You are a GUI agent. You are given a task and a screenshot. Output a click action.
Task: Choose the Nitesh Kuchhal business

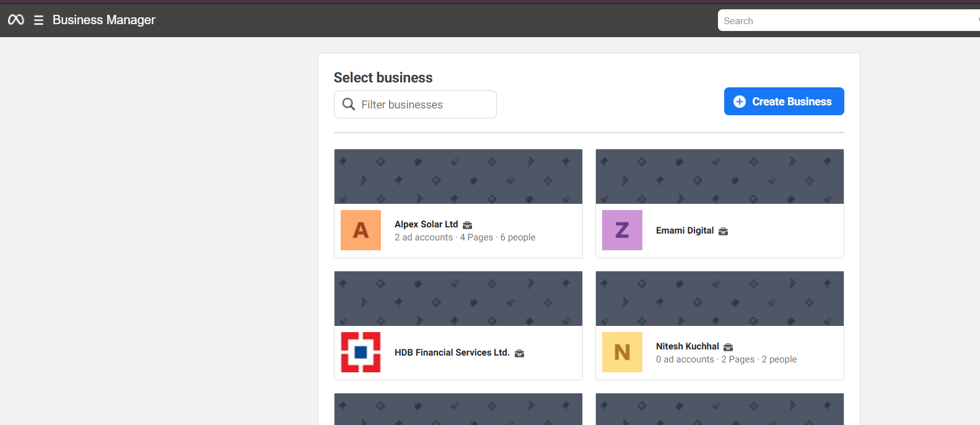[687, 346]
